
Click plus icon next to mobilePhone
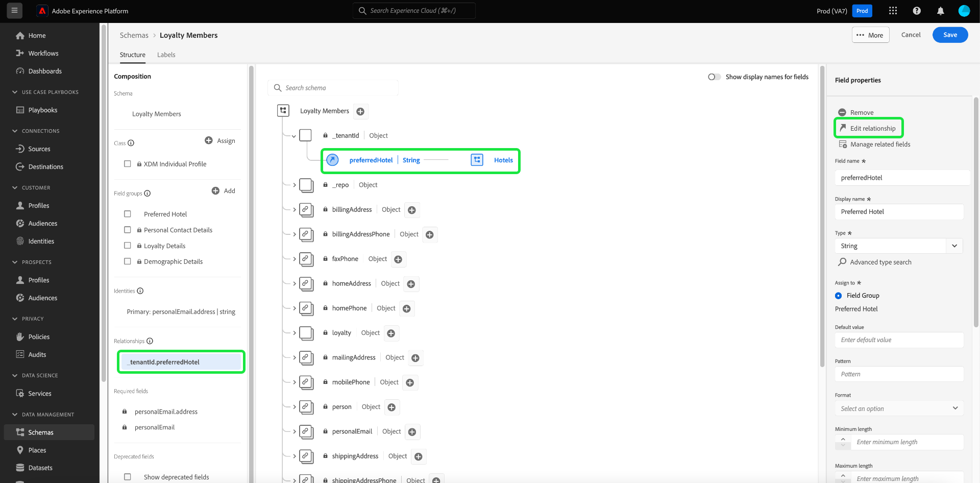[410, 382]
